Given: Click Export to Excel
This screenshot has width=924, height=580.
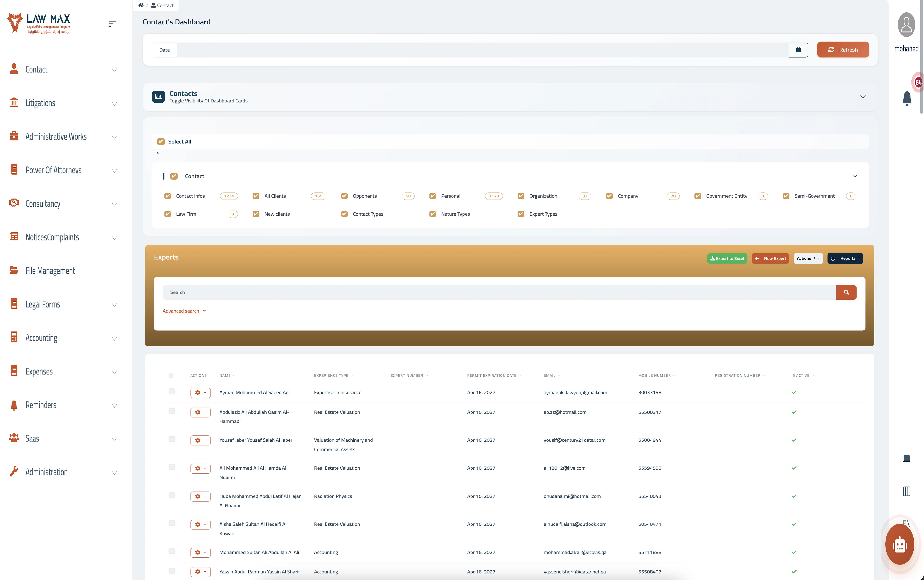Looking at the screenshot, I should (x=727, y=259).
